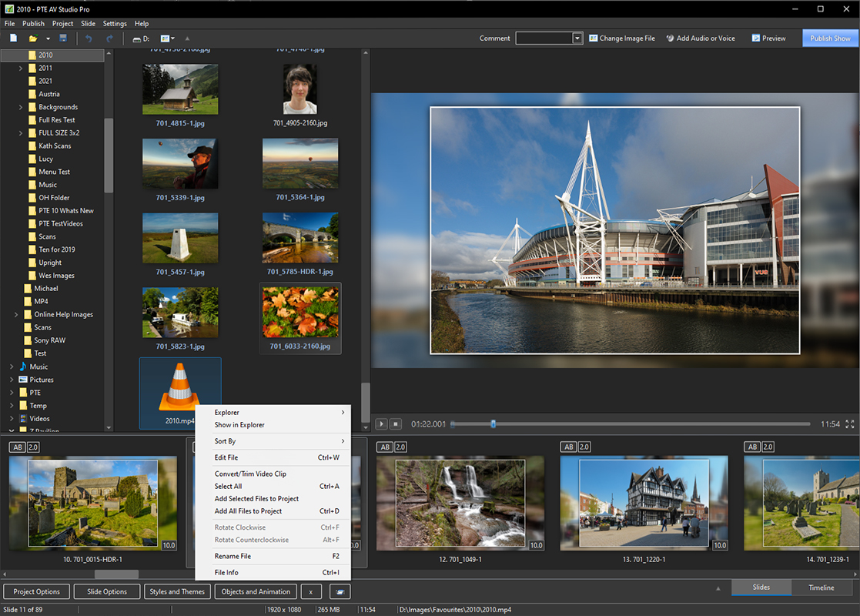
Task: Choose Convert/Trim Video Clip
Action: 273,474
